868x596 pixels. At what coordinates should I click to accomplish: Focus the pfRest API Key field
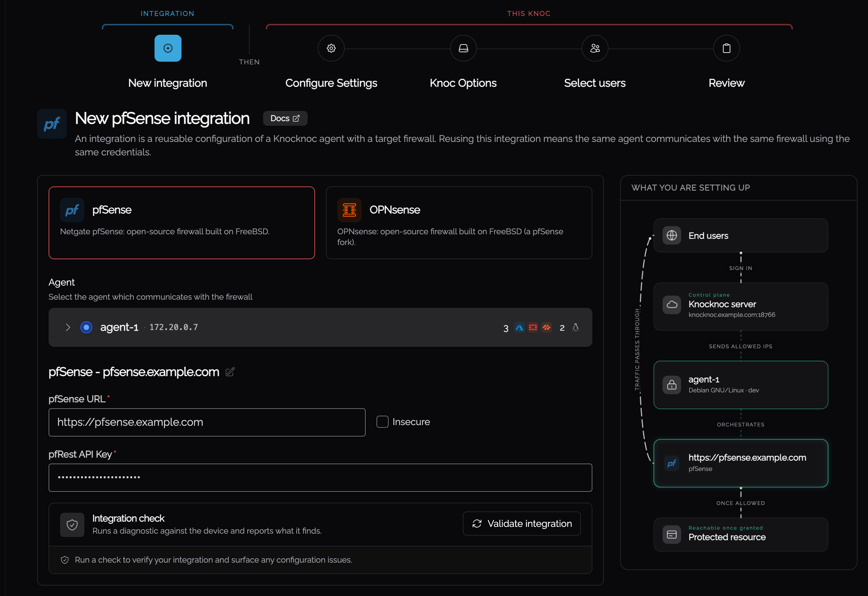(x=320, y=478)
